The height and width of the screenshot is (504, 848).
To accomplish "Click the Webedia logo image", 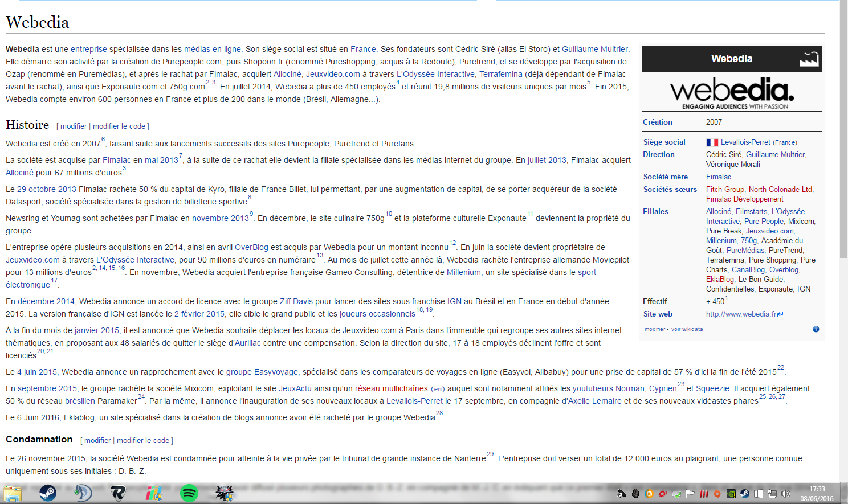I will coord(732,93).
